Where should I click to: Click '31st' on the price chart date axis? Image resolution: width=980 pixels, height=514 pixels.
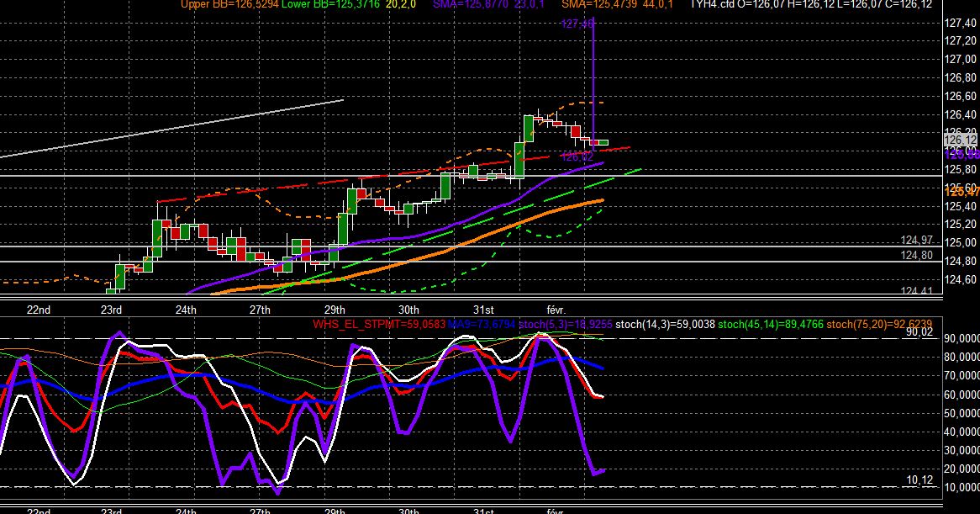(x=483, y=310)
